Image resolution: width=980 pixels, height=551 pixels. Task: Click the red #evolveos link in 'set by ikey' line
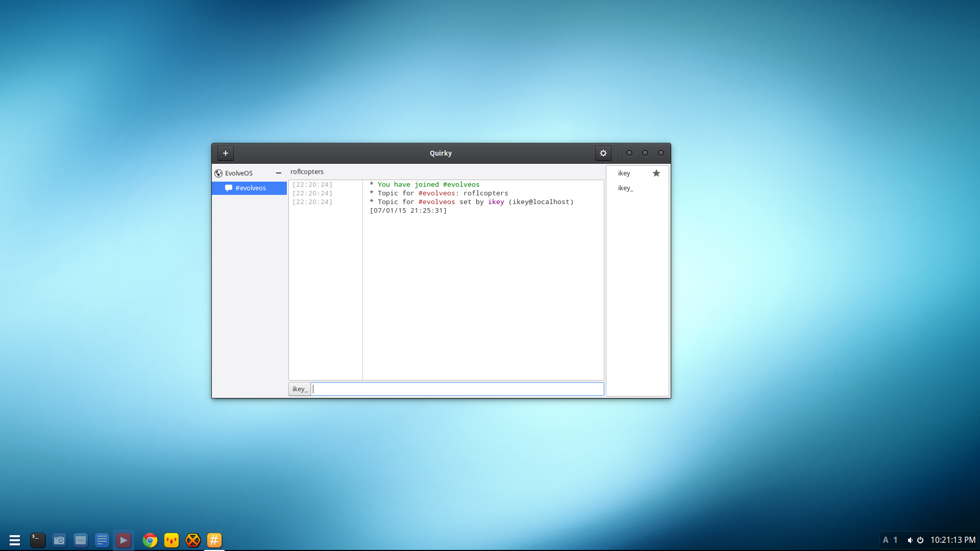436,202
